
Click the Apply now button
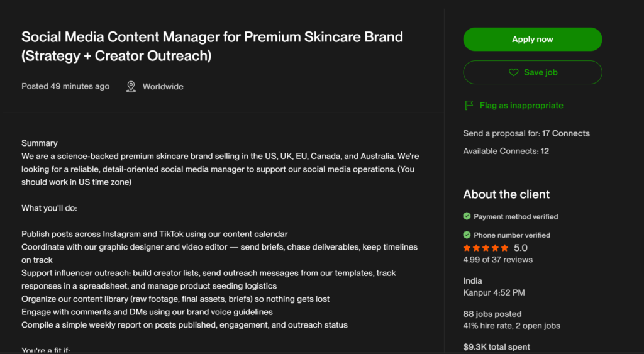(x=532, y=40)
